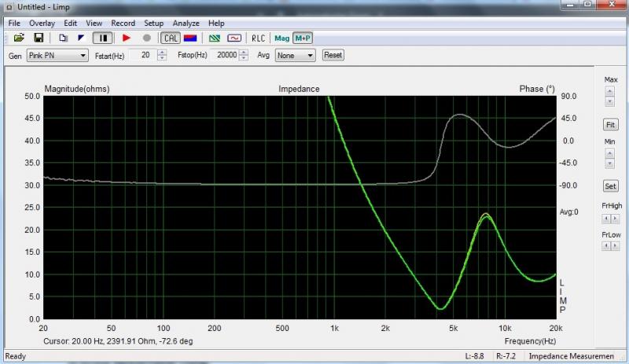Open the Gen Pink PN dropdown
Image resolution: width=629 pixels, height=364 pixels.
click(x=57, y=56)
